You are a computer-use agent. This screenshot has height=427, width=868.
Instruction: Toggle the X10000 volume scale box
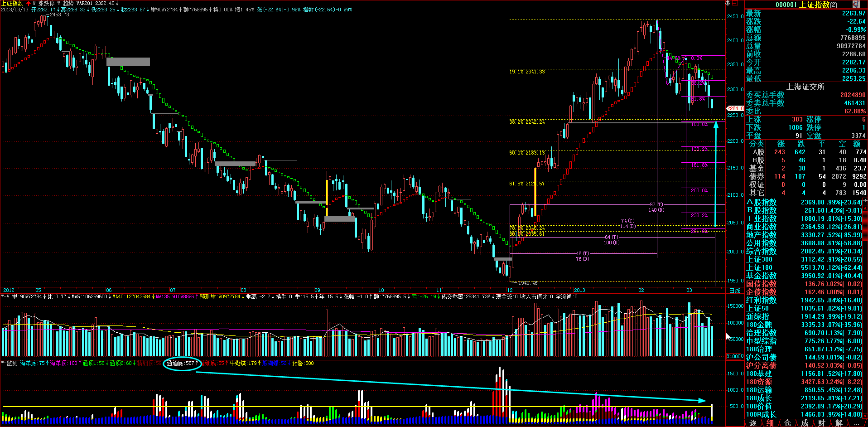point(735,356)
